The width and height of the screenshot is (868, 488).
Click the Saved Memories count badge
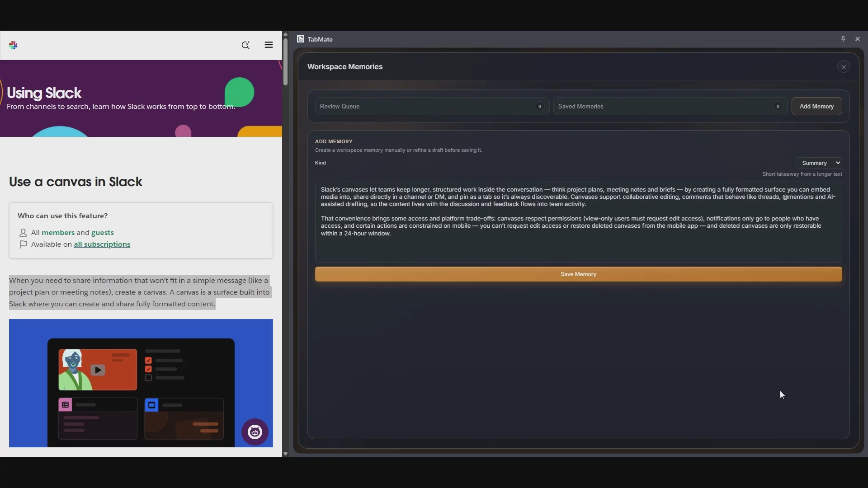pos(778,107)
